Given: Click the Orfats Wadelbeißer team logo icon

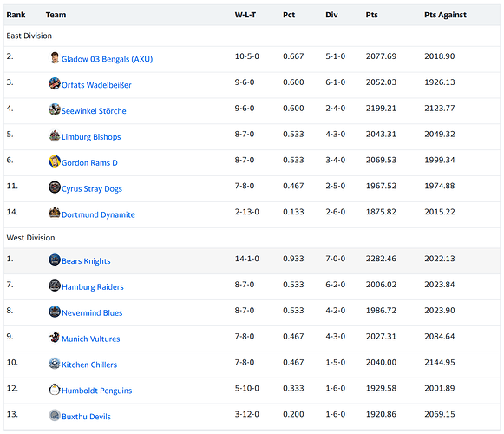Looking at the screenshot, I should pos(55,83).
